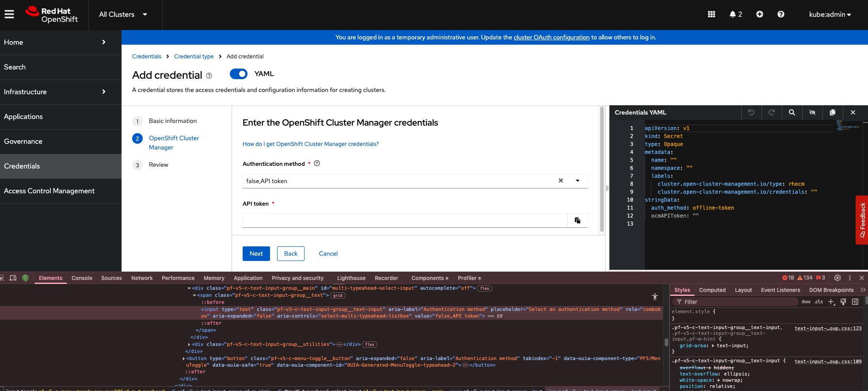Screen dimensions: 868x391
Task: Search within the Credentials YAML editor
Action: point(792,112)
